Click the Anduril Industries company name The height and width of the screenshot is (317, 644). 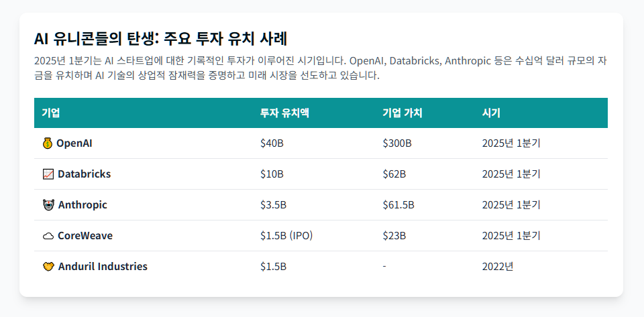click(x=103, y=266)
